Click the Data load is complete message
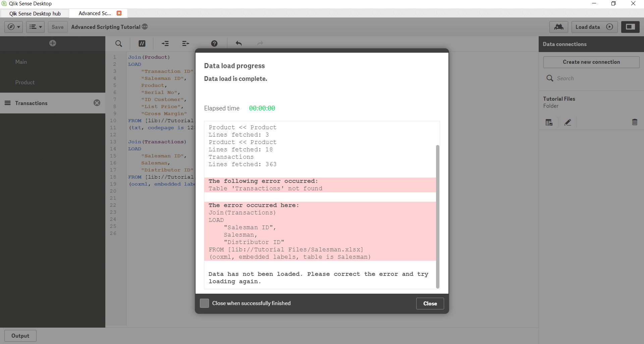Image resolution: width=644 pixels, height=344 pixels. tap(236, 79)
